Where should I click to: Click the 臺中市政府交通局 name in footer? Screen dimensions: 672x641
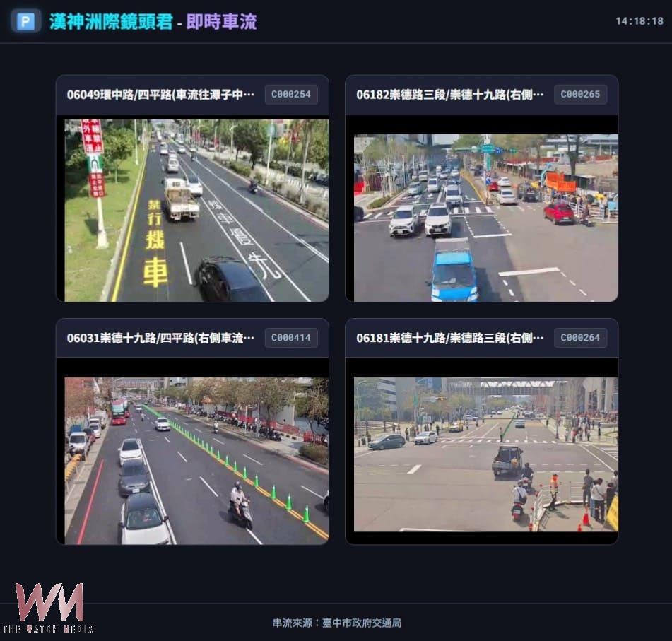point(362,623)
